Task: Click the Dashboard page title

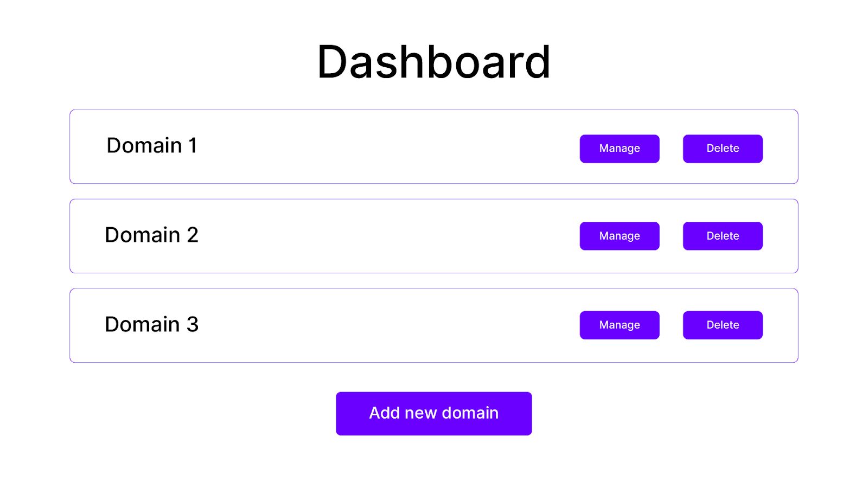Action: coord(434,61)
